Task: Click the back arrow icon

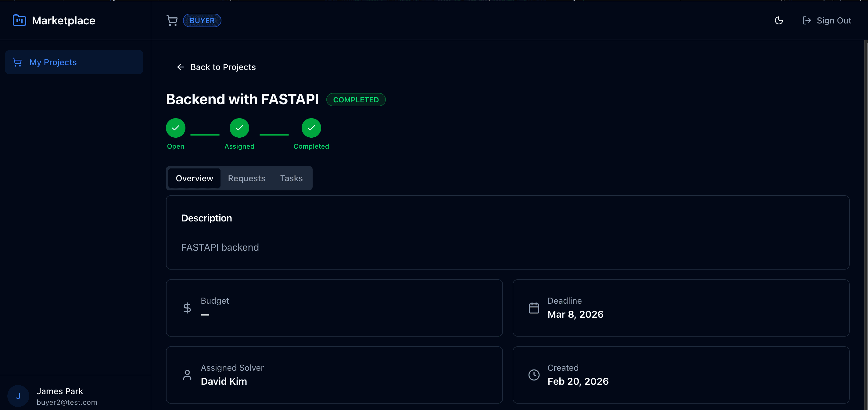Action: coord(181,67)
